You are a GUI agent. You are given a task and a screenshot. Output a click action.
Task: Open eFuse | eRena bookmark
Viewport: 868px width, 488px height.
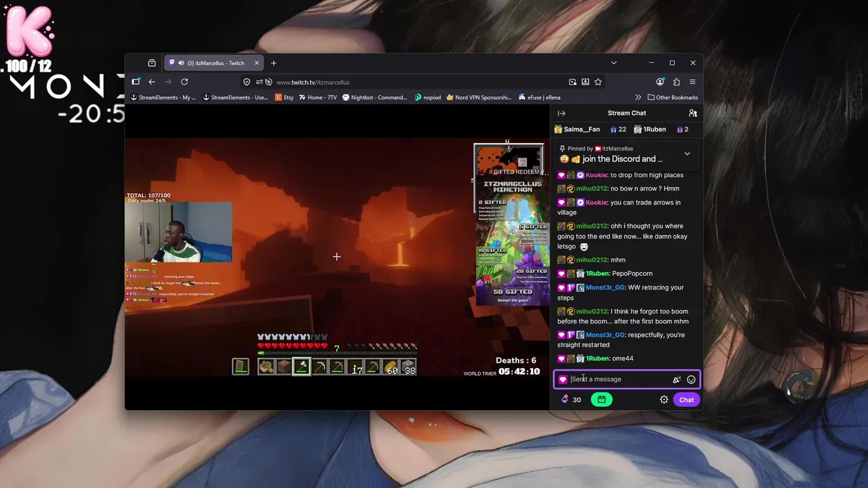pyautogui.click(x=539, y=98)
